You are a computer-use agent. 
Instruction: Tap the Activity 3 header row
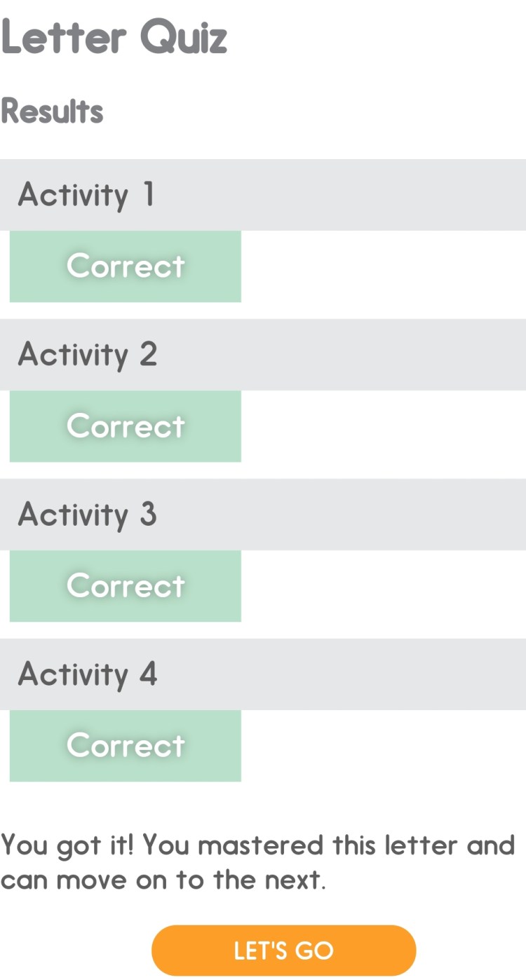[x=263, y=515]
